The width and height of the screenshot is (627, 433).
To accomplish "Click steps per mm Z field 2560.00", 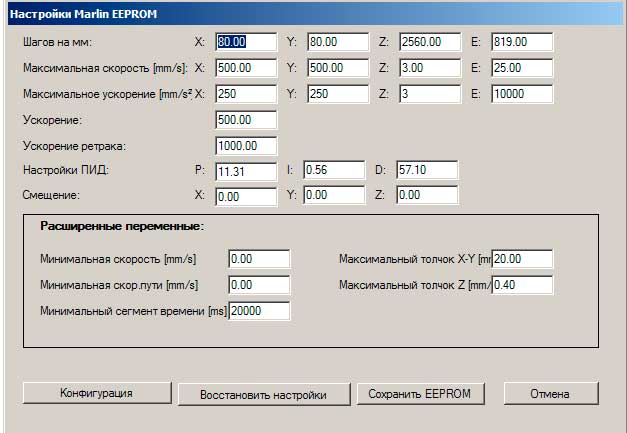I will (427, 42).
